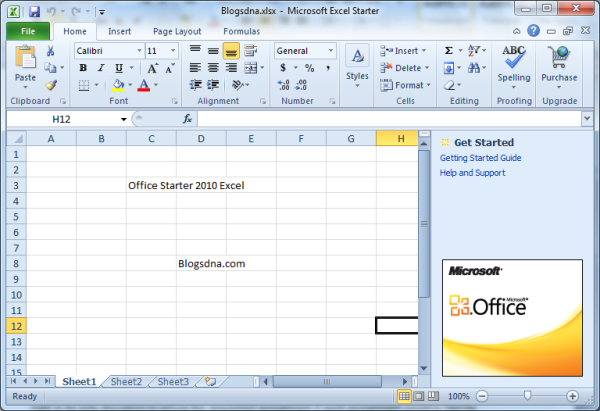Center text horizontally

click(213, 68)
